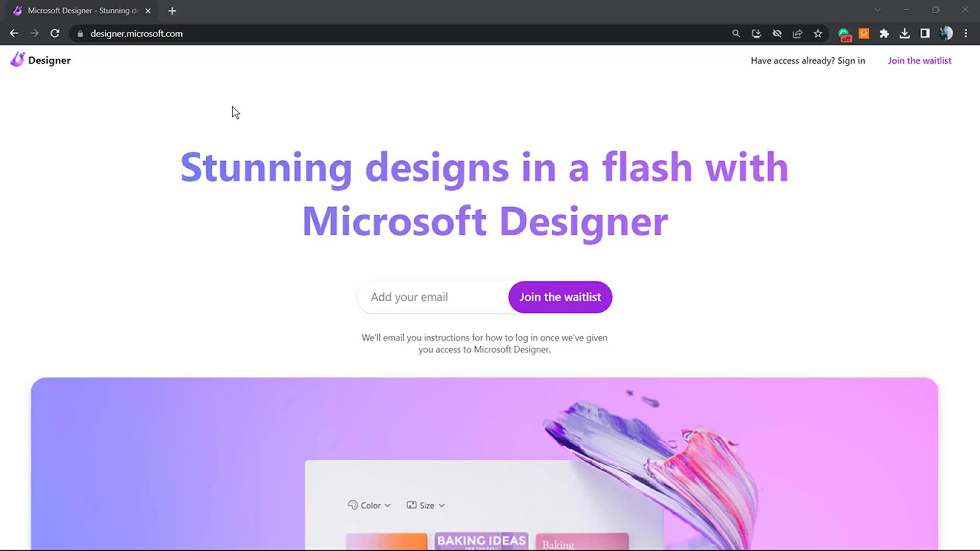Open the Chrome three-dot menu
The height and width of the screenshot is (551, 980).
(x=966, y=33)
